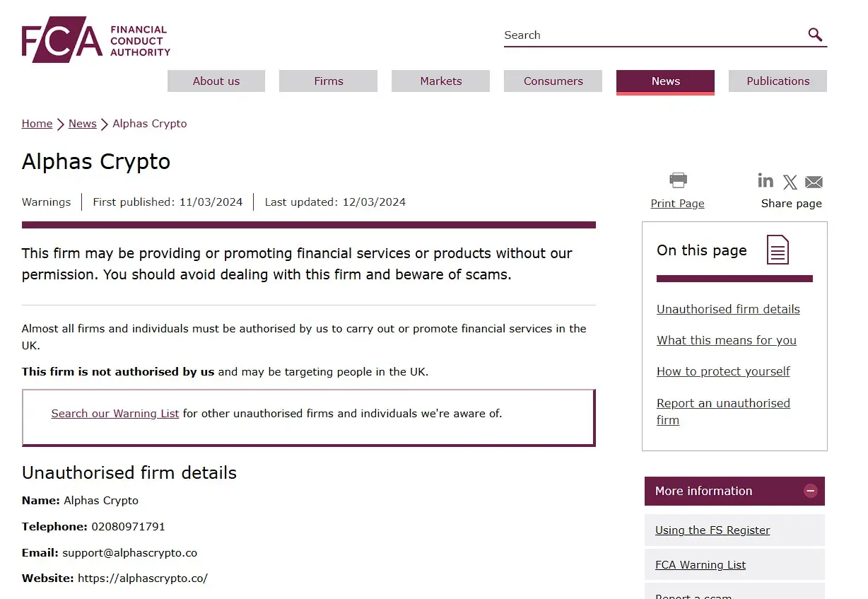Click the On this page document icon
This screenshot has height=599, width=868.
tap(778, 250)
